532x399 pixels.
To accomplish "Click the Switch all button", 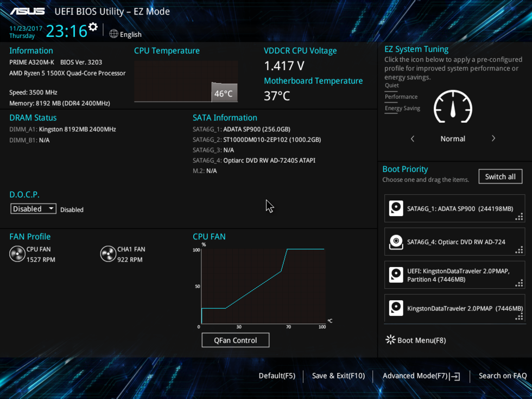I will pos(500,176).
